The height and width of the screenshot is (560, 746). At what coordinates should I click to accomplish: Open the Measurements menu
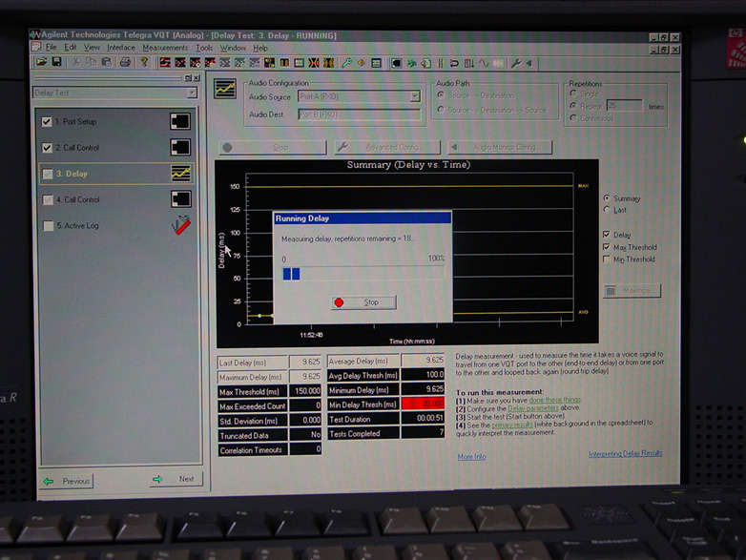165,48
